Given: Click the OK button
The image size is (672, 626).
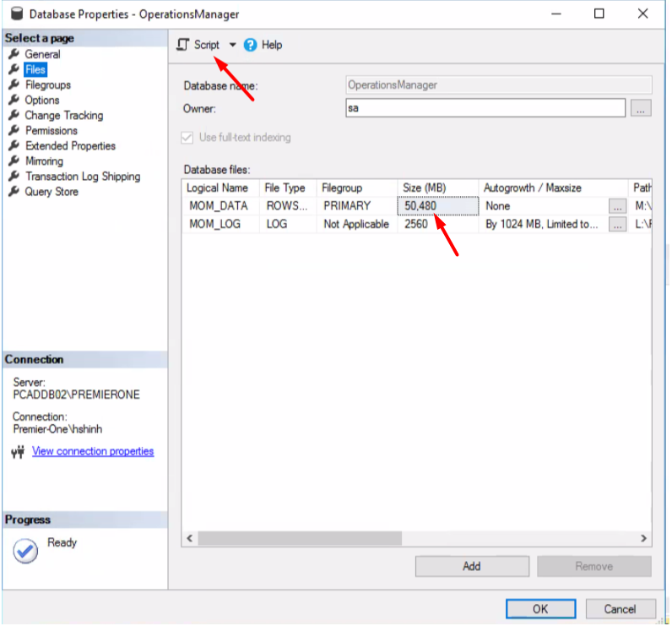Looking at the screenshot, I should [540, 609].
